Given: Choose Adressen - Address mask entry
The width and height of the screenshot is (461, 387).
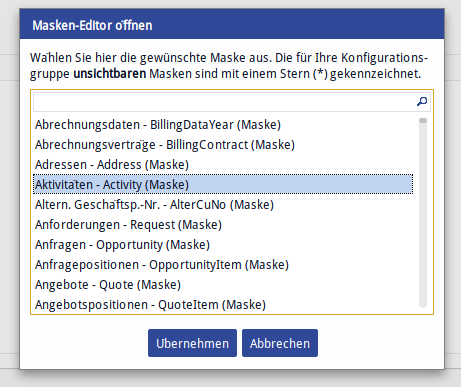Looking at the screenshot, I should [x=223, y=165].
